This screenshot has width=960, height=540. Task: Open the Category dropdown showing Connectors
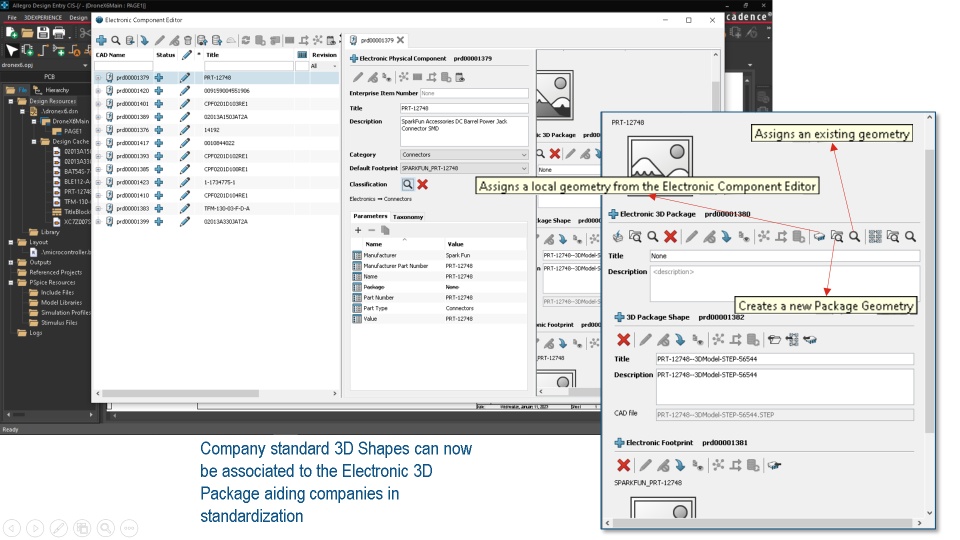[463, 155]
